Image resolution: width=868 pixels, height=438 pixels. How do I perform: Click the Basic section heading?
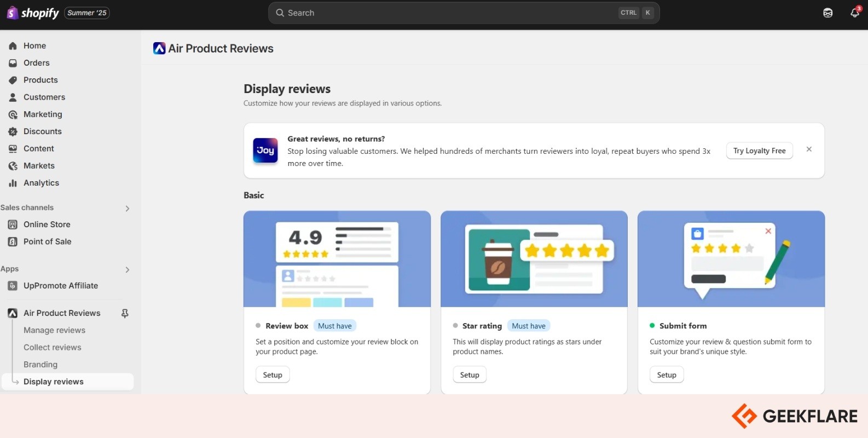tap(254, 195)
